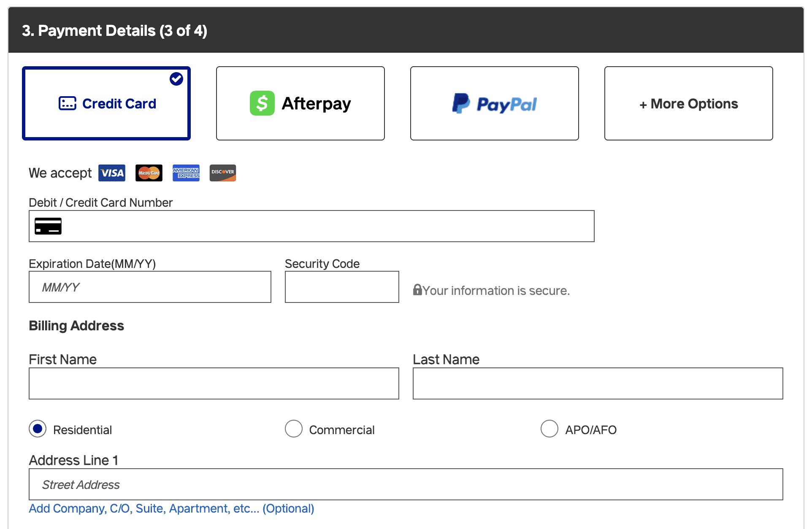The image size is (812, 529).
Task: Choose the PayPal payment tab
Action: coord(495,103)
